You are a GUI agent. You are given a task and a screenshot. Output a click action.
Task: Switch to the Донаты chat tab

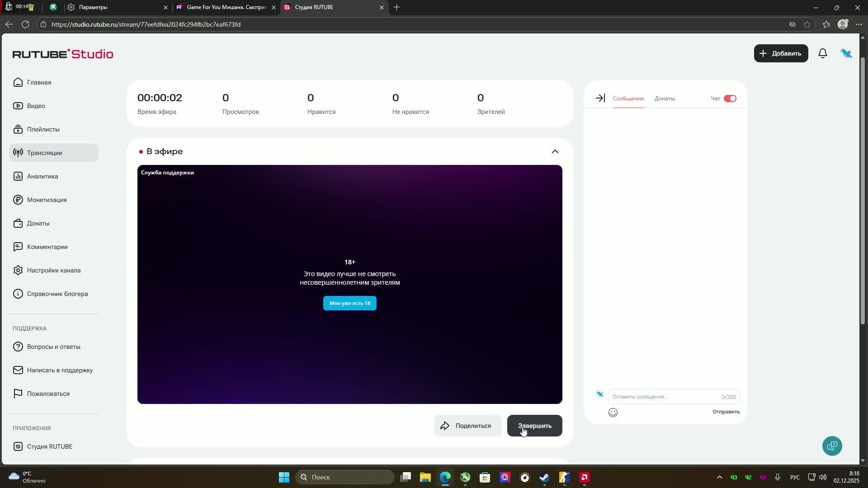(665, 99)
